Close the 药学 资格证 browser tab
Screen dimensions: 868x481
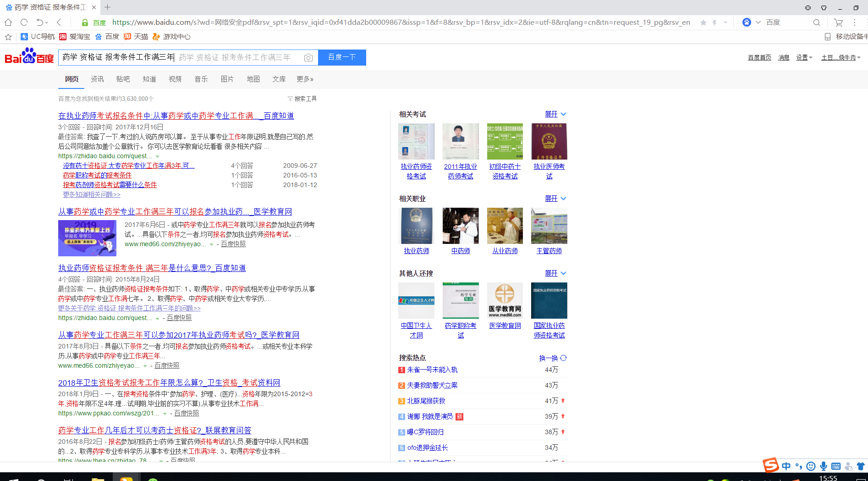point(94,7)
